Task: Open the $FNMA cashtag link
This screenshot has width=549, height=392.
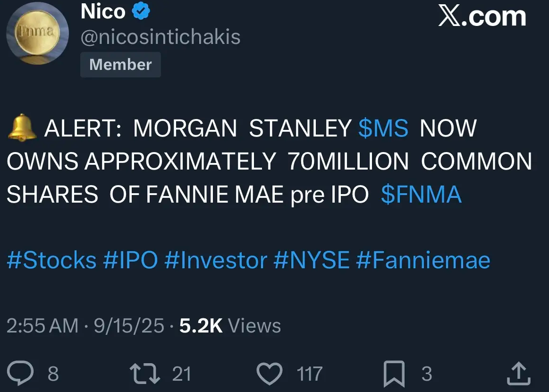Action: coord(421,195)
